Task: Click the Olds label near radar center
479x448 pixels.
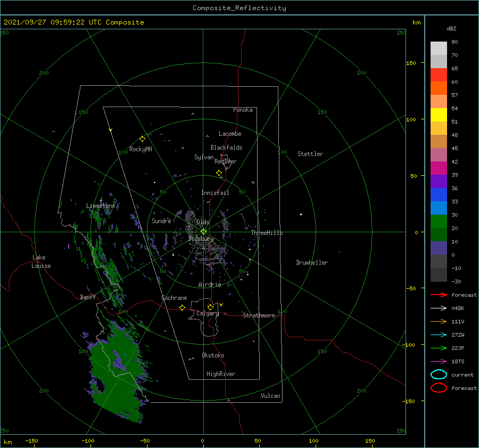Action: tap(203, 222)
